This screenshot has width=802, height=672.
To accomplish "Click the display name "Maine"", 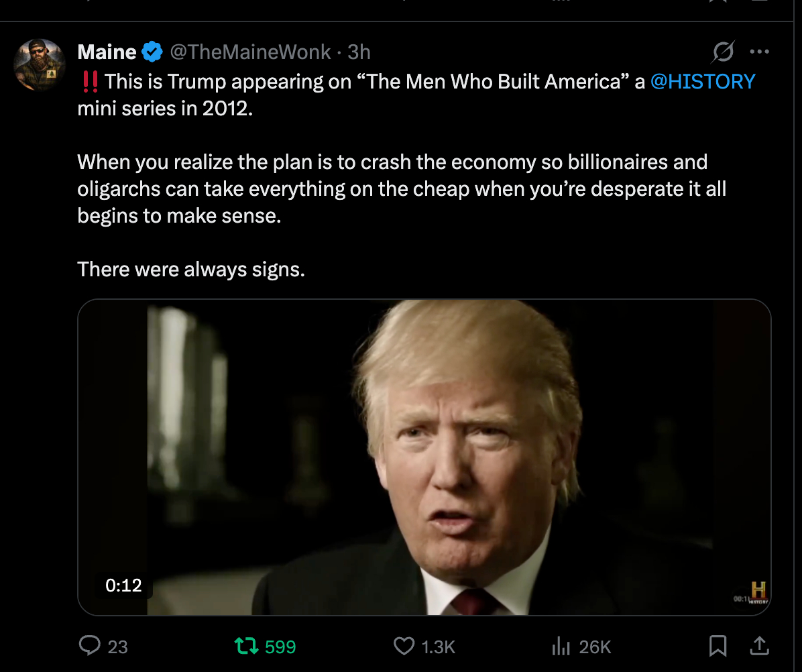I will coord(107,52).
